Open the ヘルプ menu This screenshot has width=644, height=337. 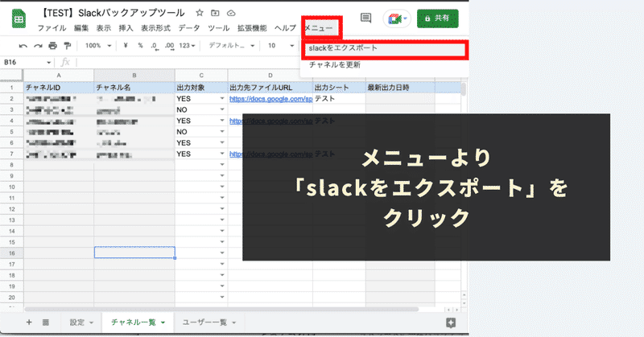click(x=285, y=28)
